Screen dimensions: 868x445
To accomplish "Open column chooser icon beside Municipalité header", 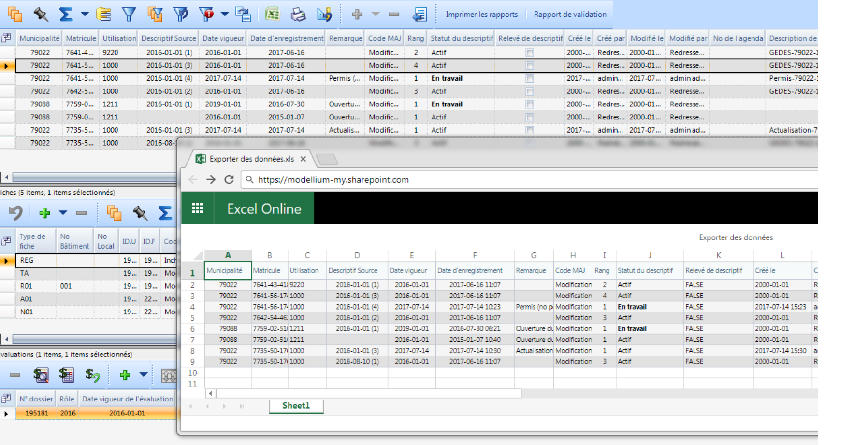I will (6, 38).
